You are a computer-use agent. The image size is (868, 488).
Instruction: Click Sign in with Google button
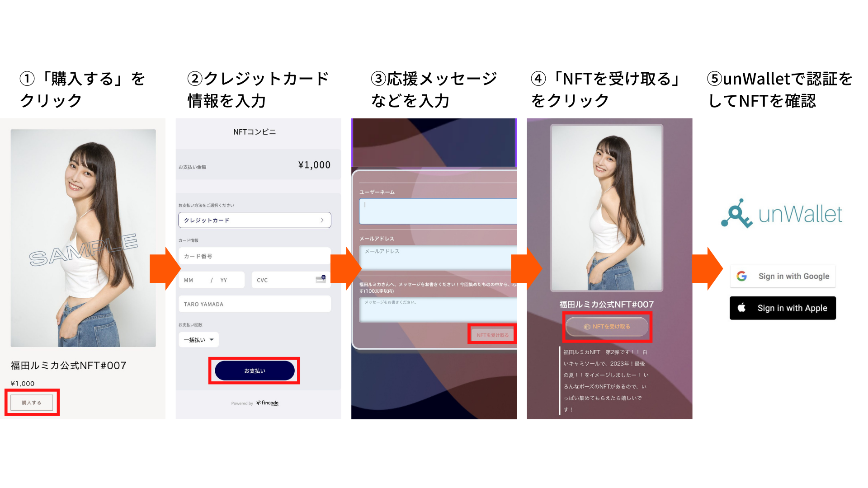(783, 276)
